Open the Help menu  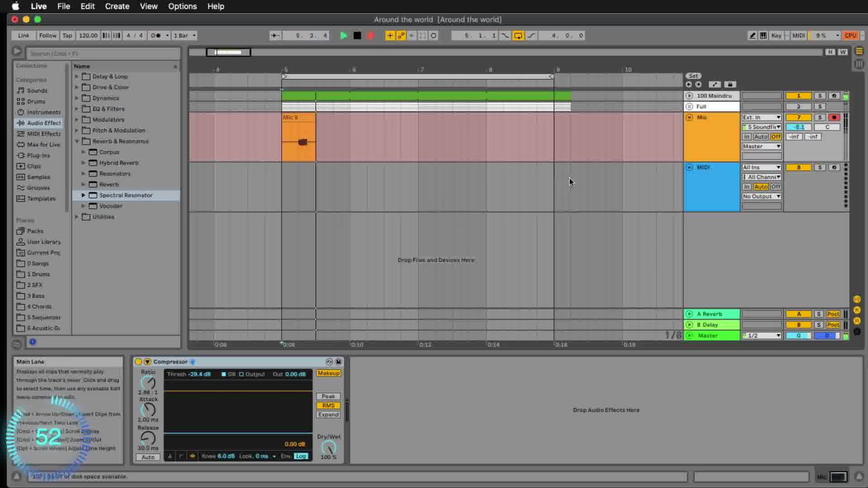tap(216, 6)
